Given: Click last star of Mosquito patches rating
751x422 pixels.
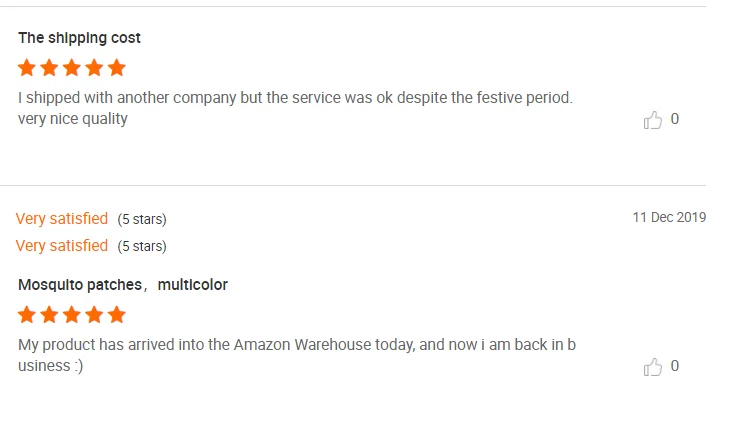Looking at the screenshot, I should click(117, 315).
